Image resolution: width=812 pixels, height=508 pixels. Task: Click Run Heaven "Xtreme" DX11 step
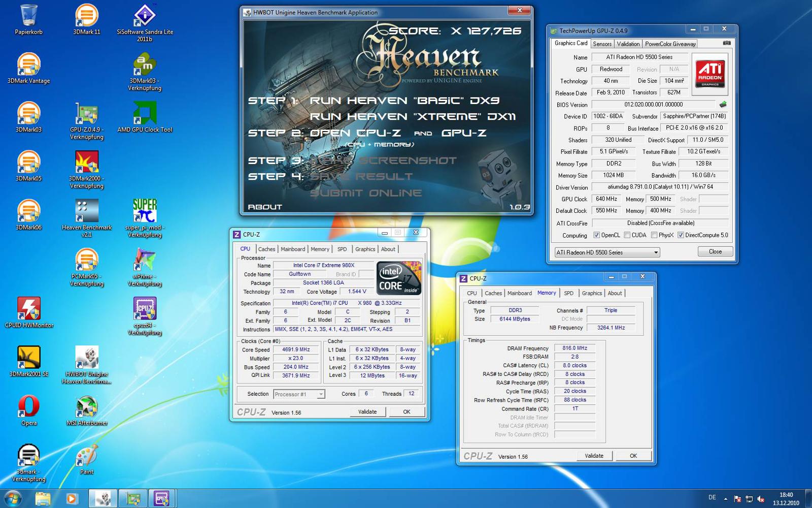[413, 117]
